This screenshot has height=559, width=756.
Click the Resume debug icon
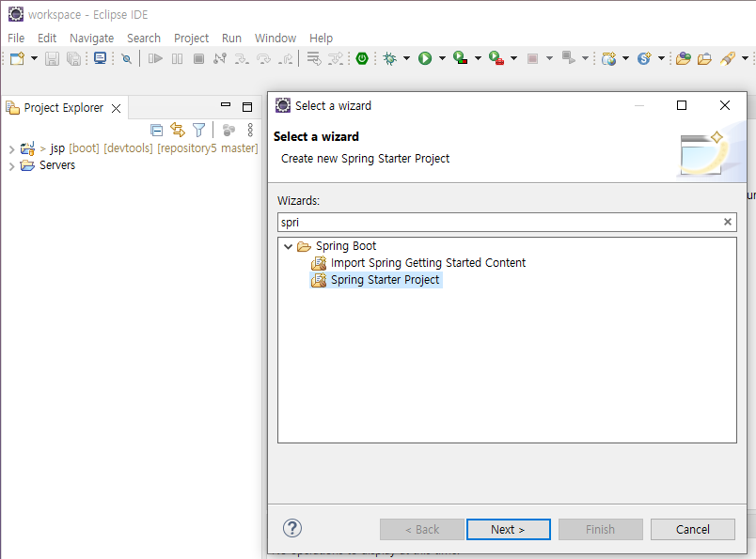[155, 59]
